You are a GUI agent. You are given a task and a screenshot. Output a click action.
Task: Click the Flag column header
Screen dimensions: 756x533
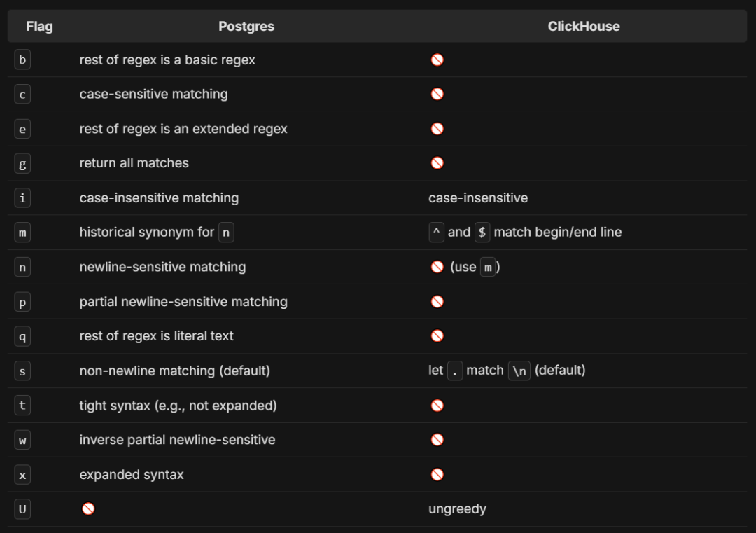pyautogui.click(x=39, y=27)
